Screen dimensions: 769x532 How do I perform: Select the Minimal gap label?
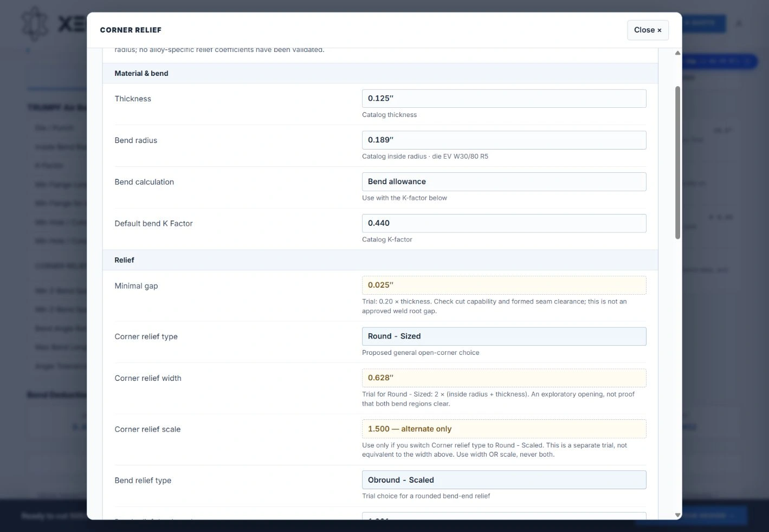point(136,286)
